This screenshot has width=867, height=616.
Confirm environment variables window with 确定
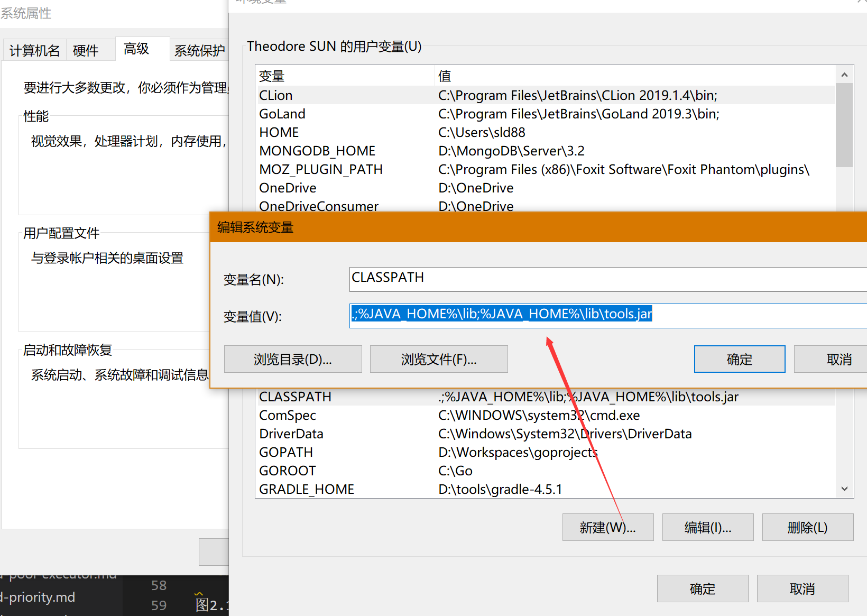[x=703, y=589]
